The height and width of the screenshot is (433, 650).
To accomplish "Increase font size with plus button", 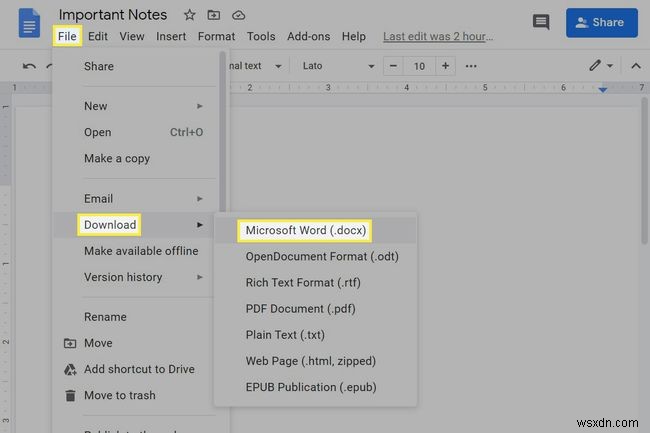I will tap(445, 66).
